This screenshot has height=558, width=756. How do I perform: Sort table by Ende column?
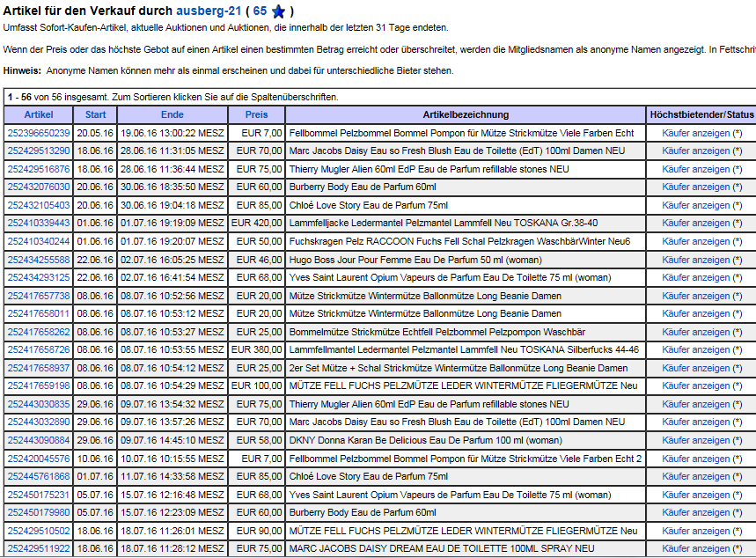[172, 114]
